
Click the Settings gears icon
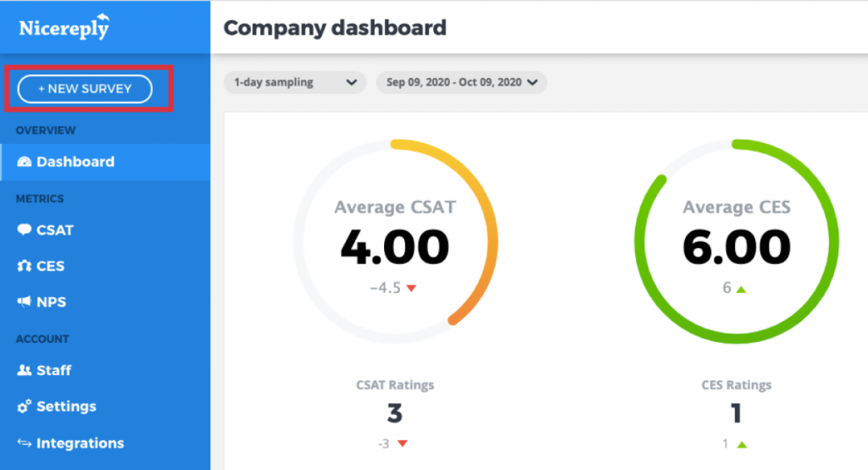coord(25,406)
